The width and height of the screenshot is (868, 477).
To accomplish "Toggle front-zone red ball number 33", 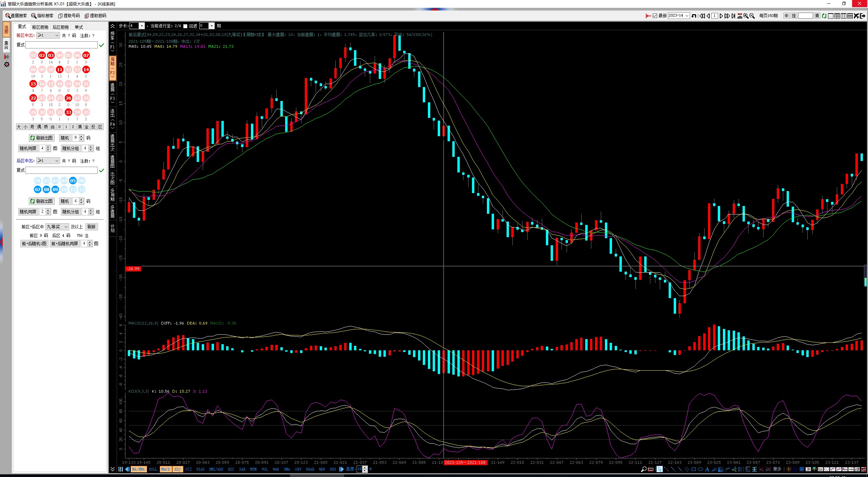I will 68,112.
